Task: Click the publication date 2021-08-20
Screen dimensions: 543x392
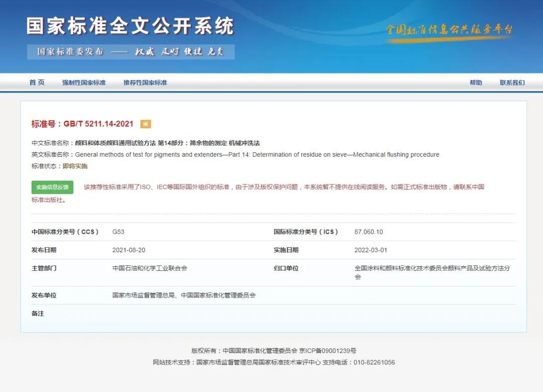Action: [129, 250]
